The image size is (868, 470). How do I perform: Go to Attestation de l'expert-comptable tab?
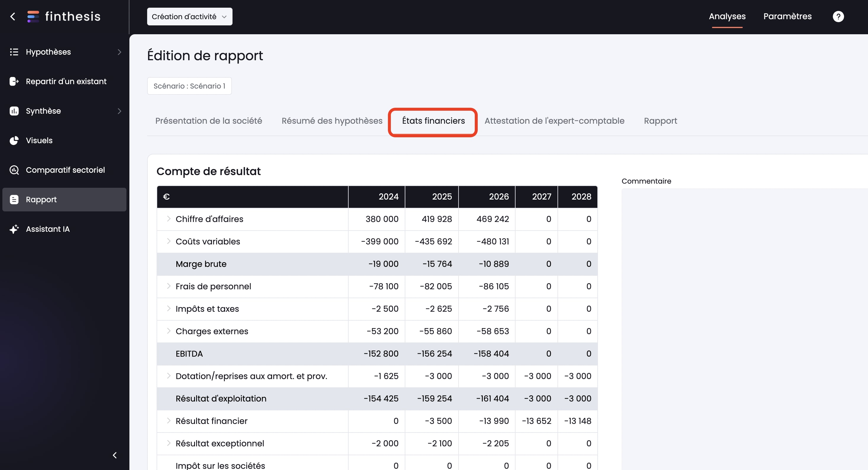click(554, 121)
